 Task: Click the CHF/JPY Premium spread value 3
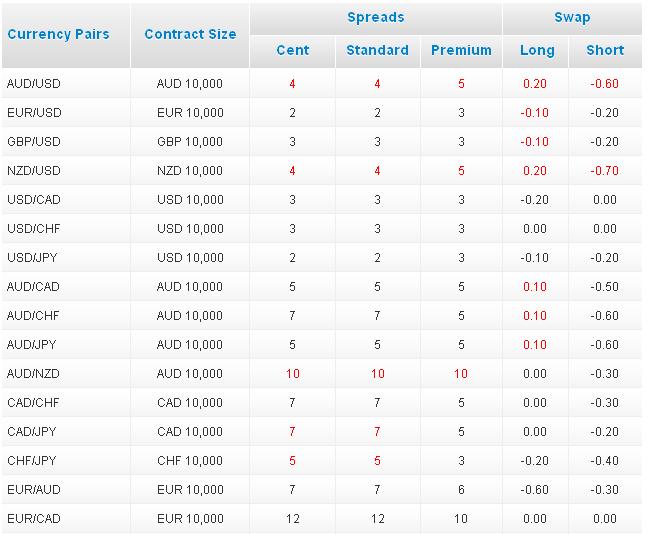tap(461, 461)
